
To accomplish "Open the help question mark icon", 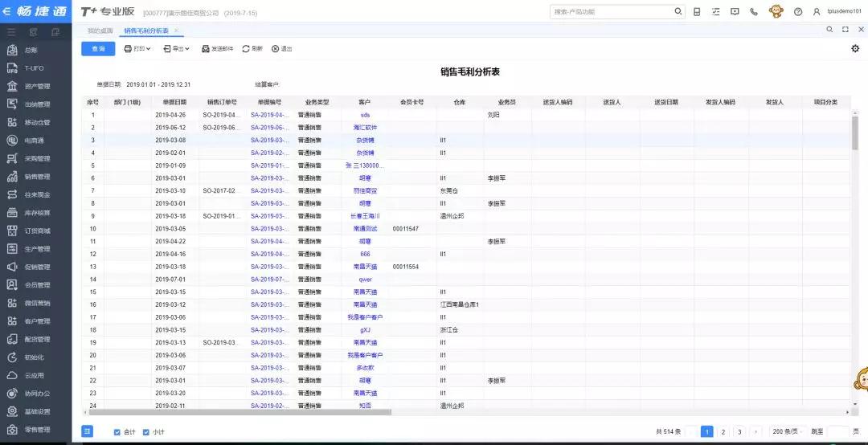I will [x=798, y=11].
